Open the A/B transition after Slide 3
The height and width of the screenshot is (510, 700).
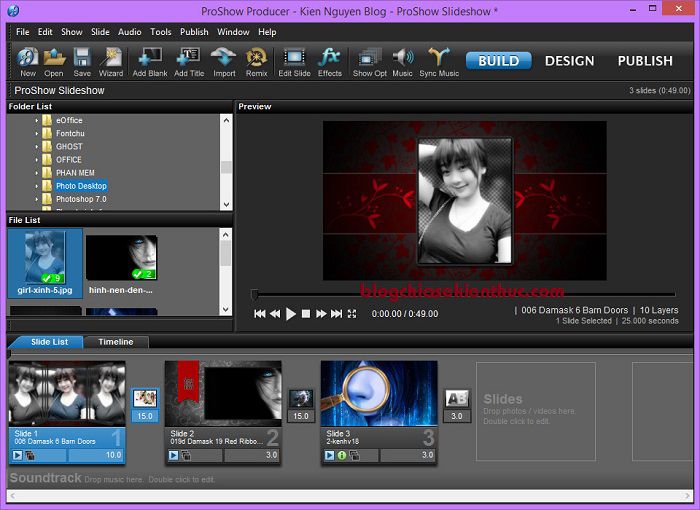point(457,398)
